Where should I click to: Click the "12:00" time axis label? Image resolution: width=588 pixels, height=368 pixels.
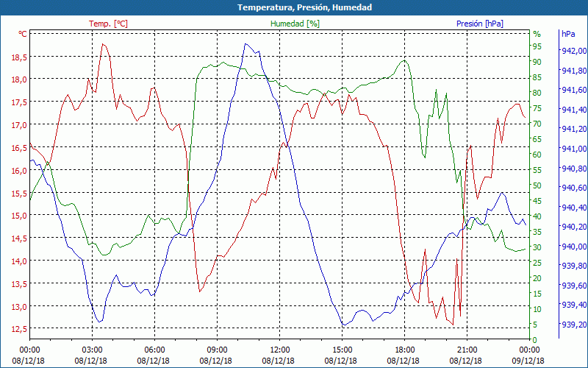tap(280, 350)
